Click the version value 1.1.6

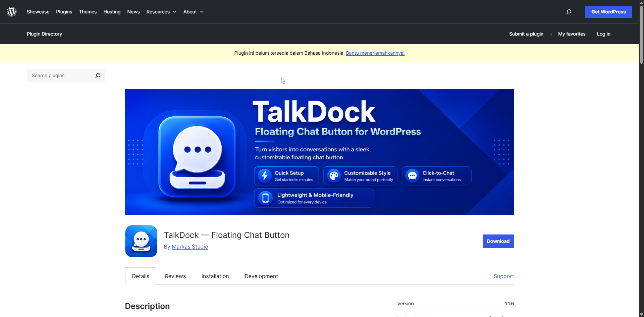(509, 304)
